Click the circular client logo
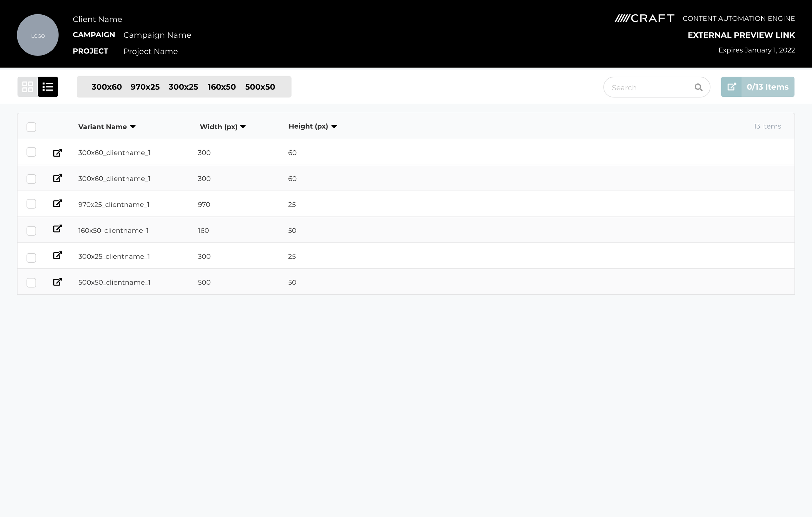 pyautogui.click(x=38, y=35)
